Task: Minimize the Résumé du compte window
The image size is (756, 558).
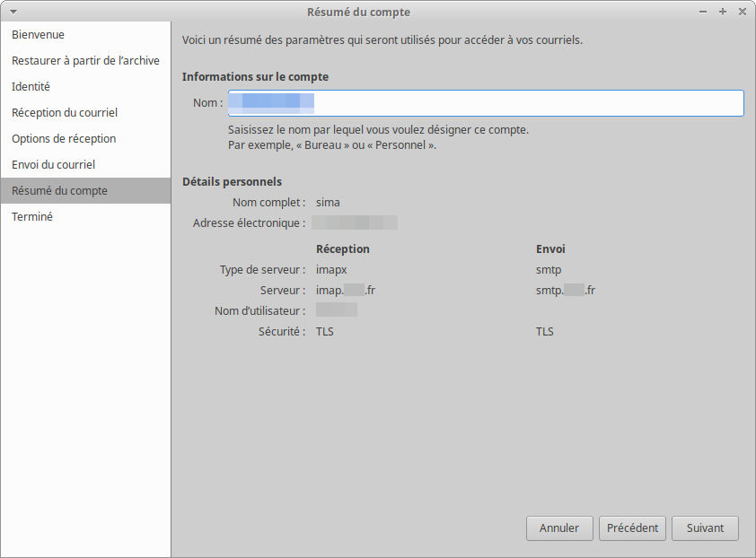Action: click(x=703, y=12)
